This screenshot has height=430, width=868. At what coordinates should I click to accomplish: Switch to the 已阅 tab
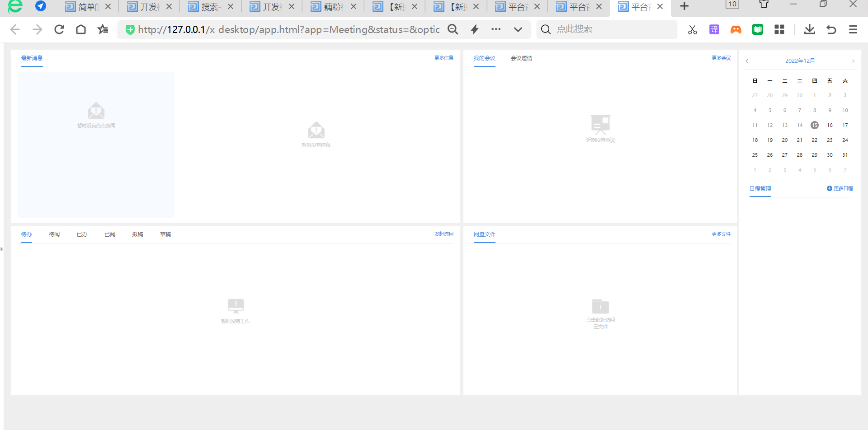110,234
